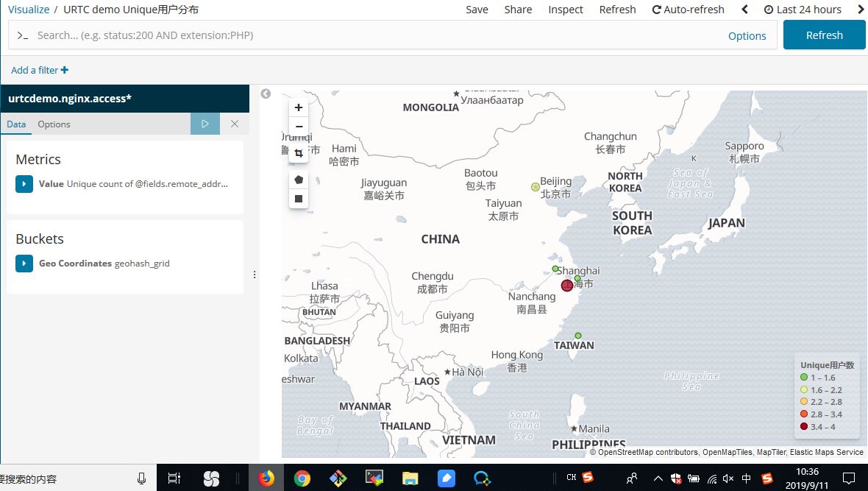Click the yellow legend swatch 1.6 – 2.2

coord(804,389)
